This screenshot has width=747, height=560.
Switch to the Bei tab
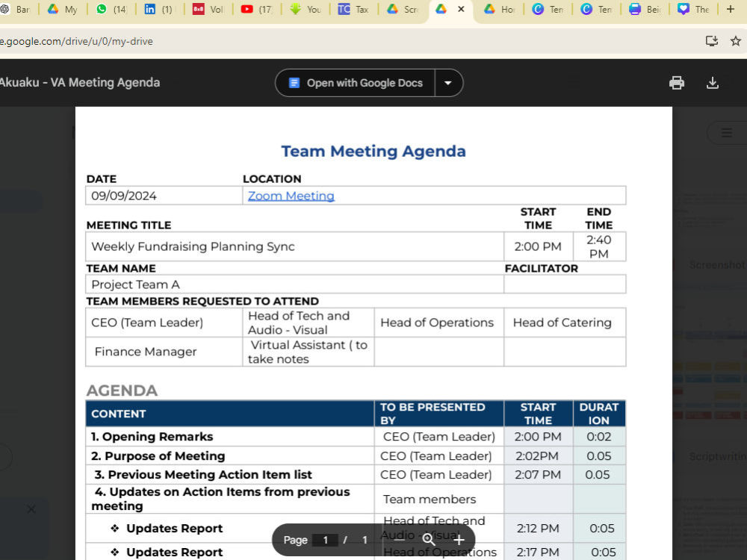(x=645, y=9)
